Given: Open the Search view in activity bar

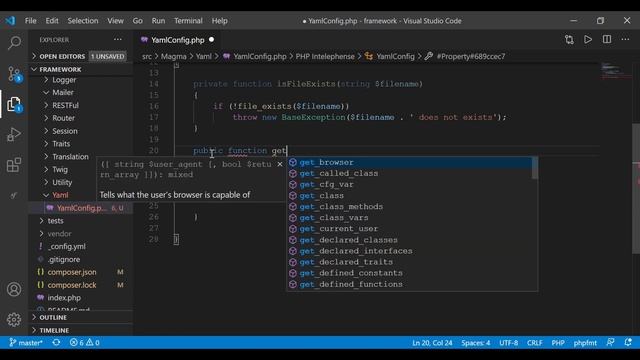Looking at the screenshot, I should coord(14,42).
